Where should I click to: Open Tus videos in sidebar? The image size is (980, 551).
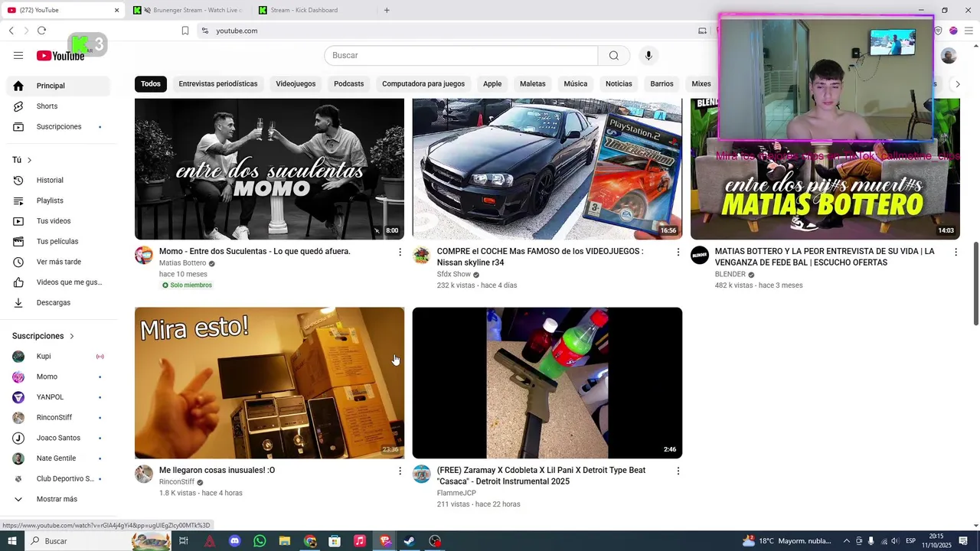pos(58,221)
